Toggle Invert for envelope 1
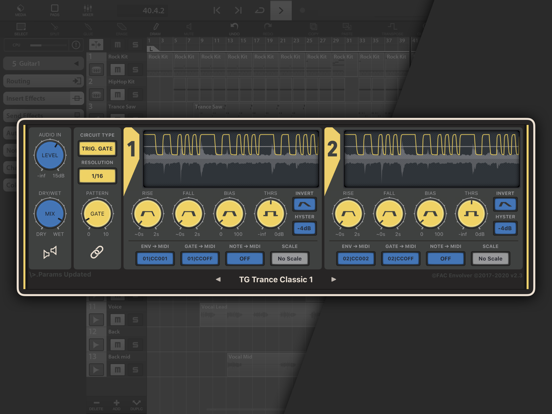 [x=304, y=204]
